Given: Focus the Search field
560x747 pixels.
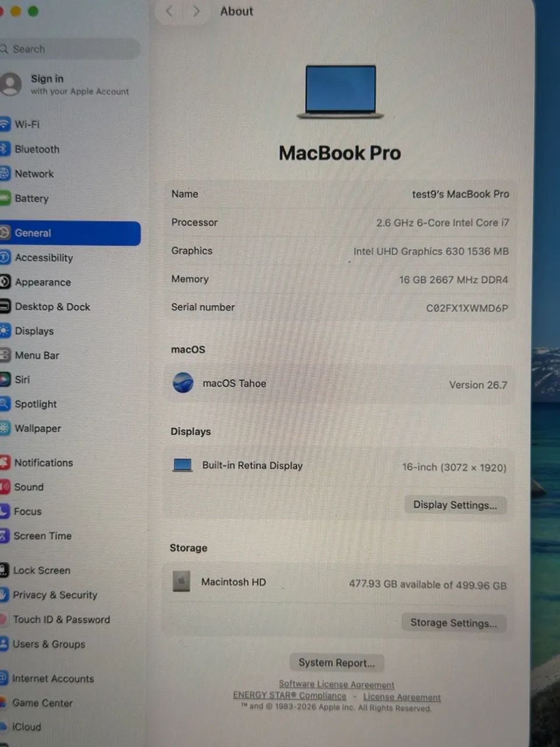Looking at the screenshot, I should click(x=70, y=49).
